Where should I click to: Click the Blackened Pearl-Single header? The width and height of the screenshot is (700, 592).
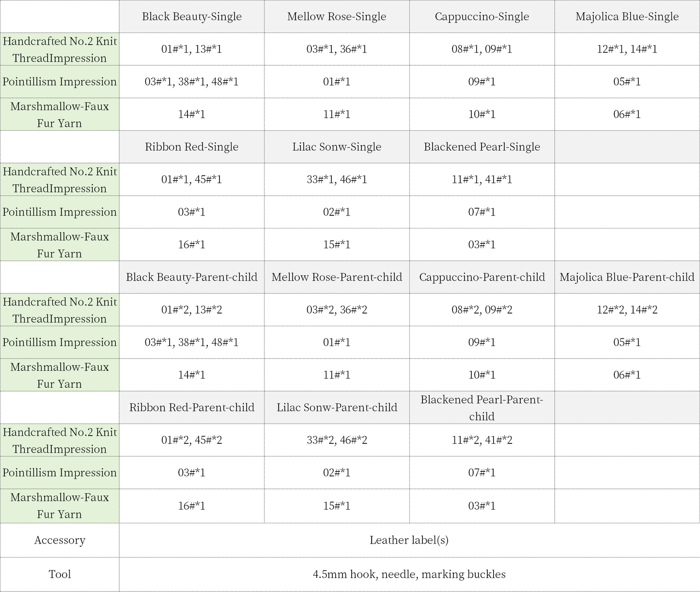click(x=482, y=147)
